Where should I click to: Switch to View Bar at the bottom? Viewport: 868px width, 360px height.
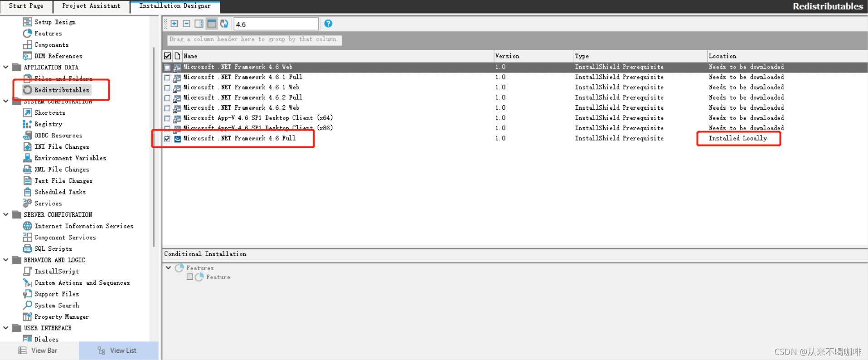click(39, 350)
